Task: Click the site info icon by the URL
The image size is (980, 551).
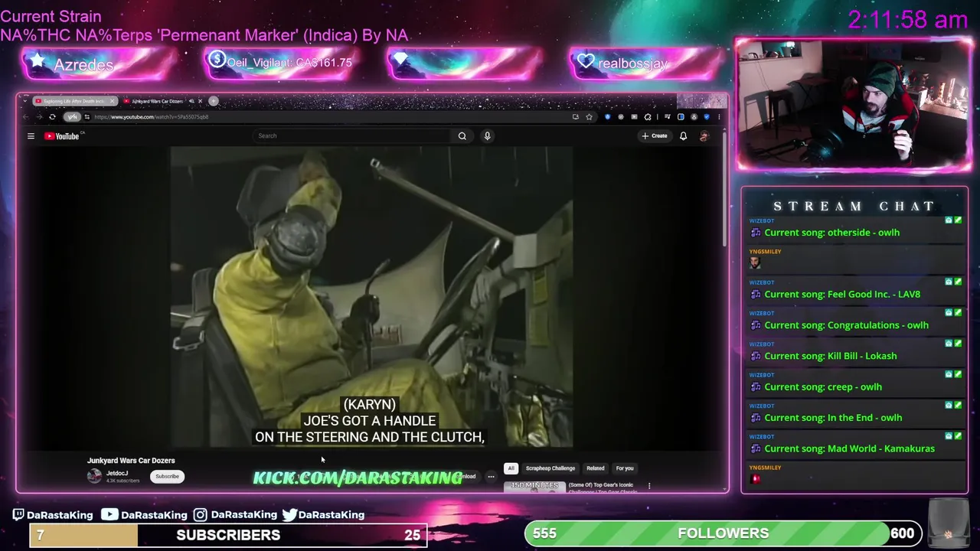Action: coord(87,116)
